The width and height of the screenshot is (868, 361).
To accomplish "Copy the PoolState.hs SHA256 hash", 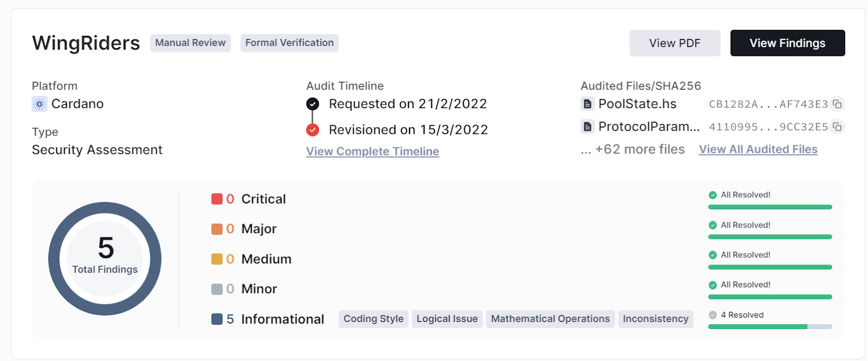I will (837, 104).
